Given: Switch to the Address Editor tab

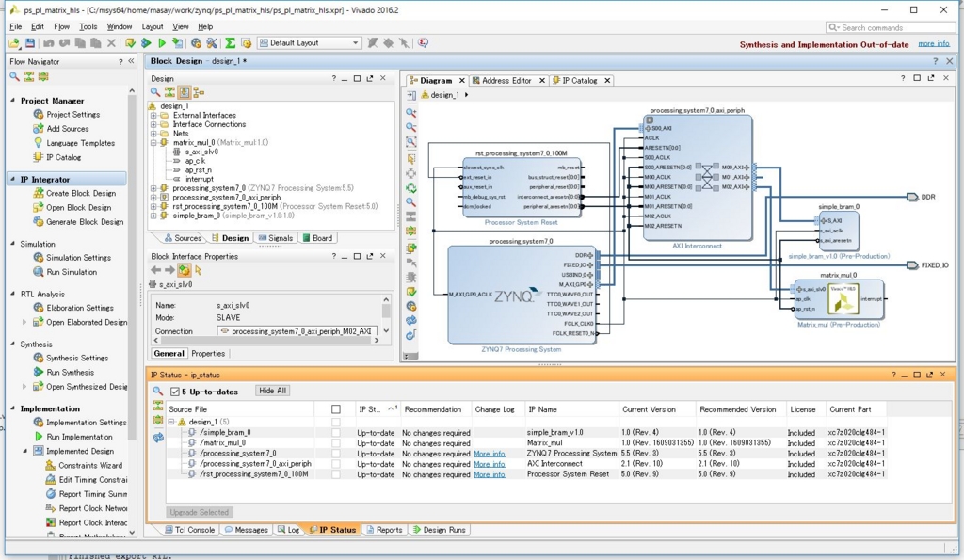Looking at the screenshot, I should pos(506,81).
